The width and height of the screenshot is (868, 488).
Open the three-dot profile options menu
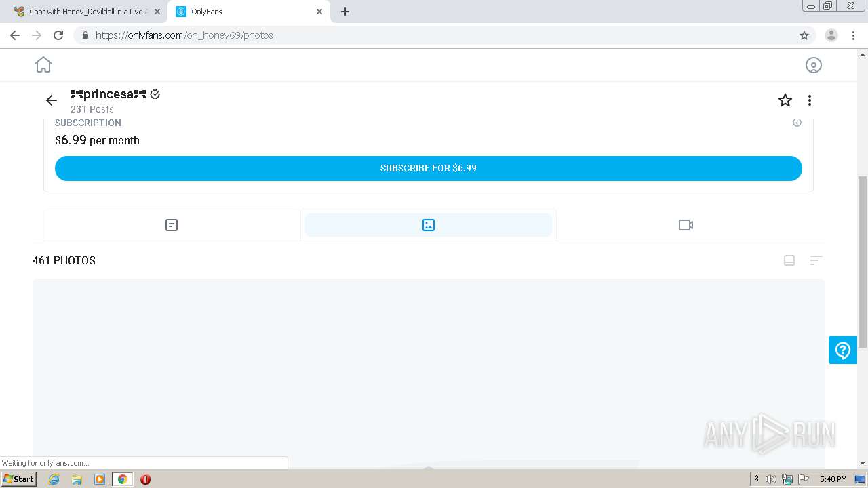810,100
